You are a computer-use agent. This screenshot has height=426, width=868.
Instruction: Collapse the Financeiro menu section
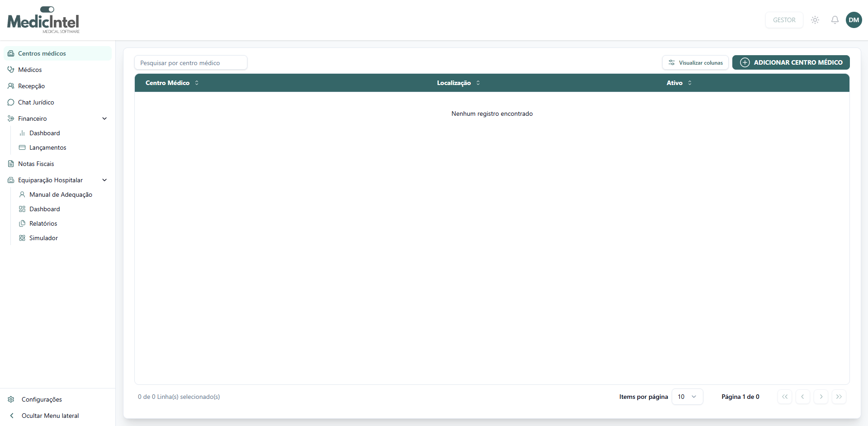(104, 118)
